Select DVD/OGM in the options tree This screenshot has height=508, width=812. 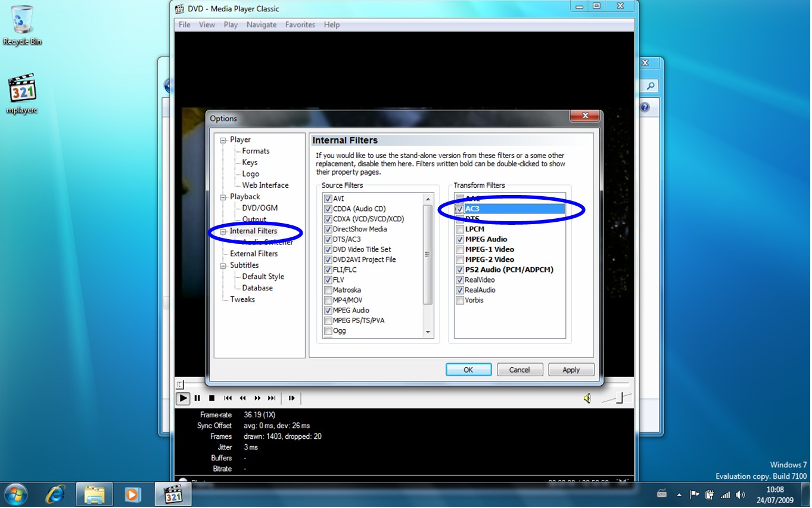coord(260,207)
